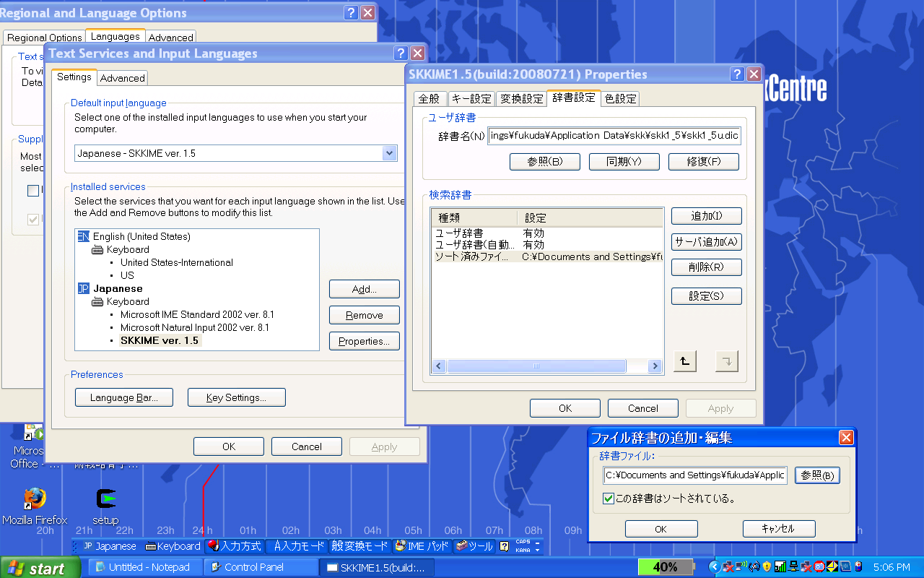Toggle the KANA indicator on language bar

point(523,551)
